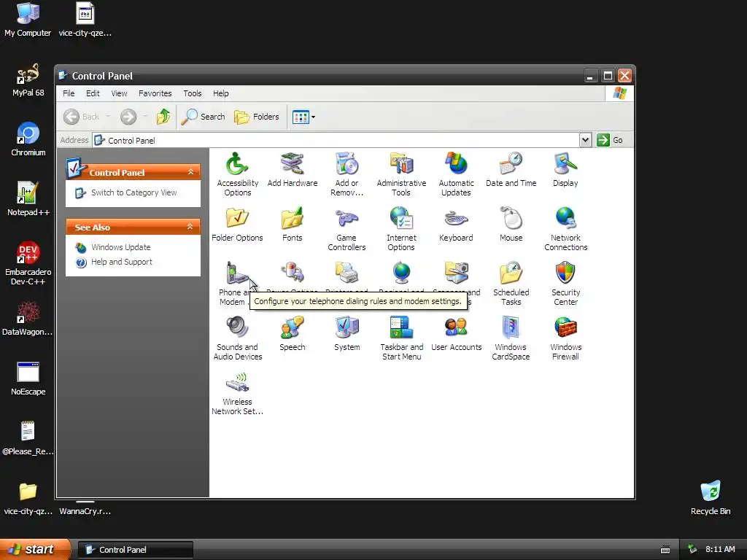The width and height of the screenshot is (747, 560).
Task: Go up one folder level
Action: 163,117
